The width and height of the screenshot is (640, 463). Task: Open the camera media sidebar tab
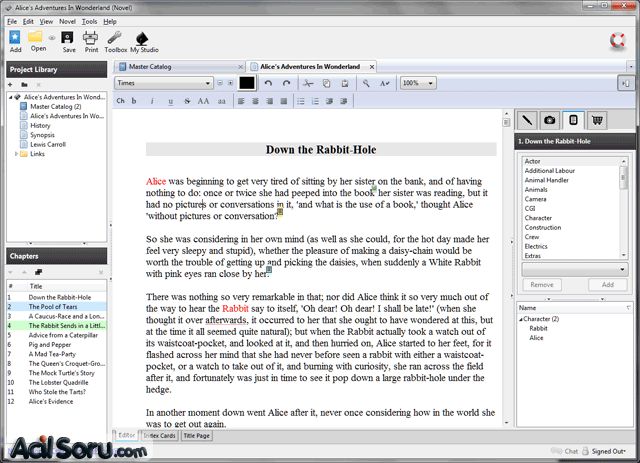pyautogui.click(x=550, y=120)
